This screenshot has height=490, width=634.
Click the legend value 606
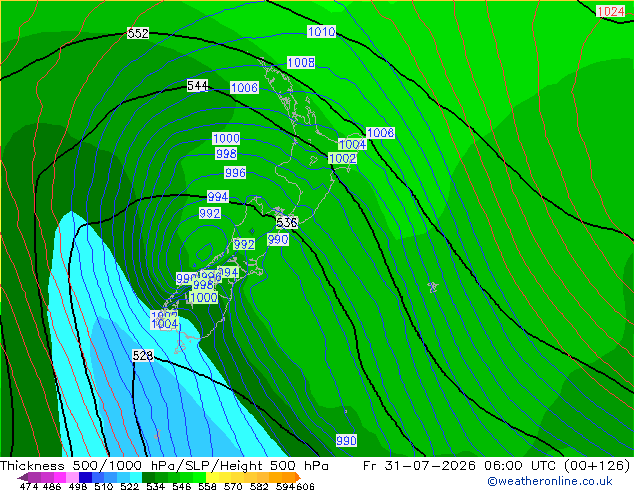click(305, 486)
